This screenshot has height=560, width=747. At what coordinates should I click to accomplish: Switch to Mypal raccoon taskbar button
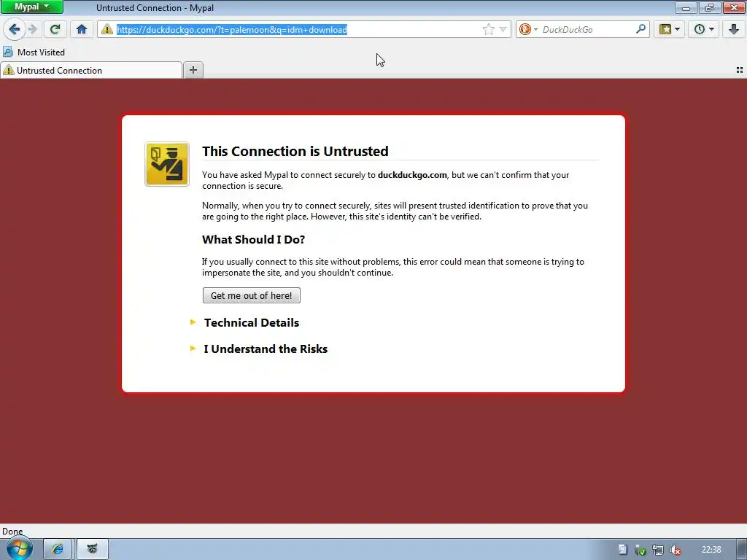[93, 549]
